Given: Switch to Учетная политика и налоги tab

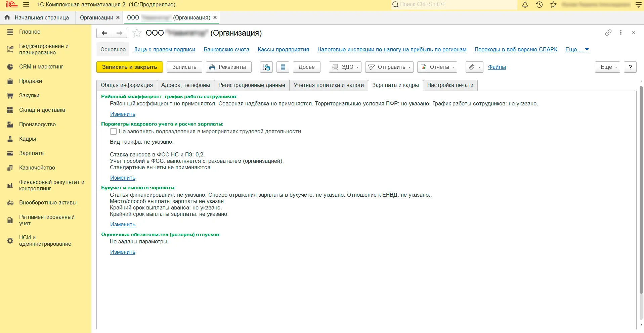Looking at the screenshot, I should (x=329, y=85).
